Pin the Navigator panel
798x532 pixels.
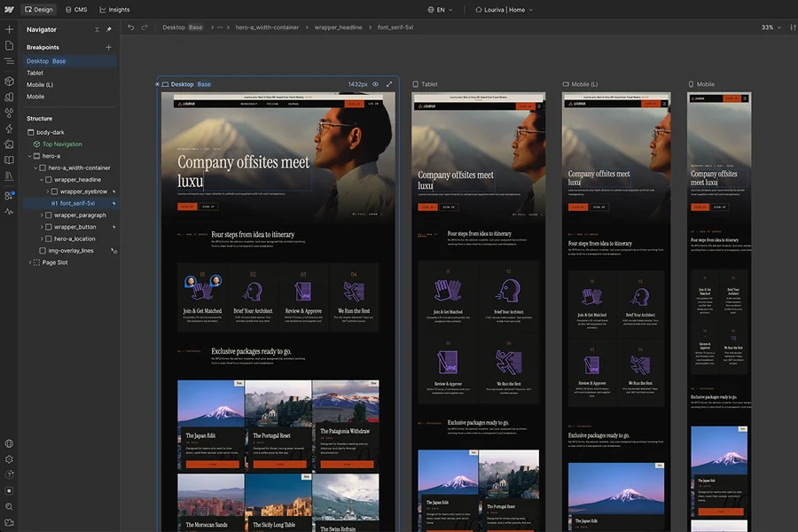(x=109, y=29)
